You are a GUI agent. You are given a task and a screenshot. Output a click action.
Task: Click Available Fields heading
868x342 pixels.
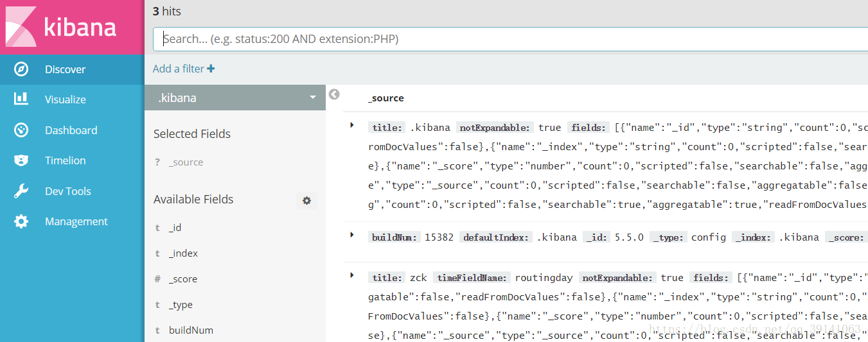pyautogui.click(x=193, y=200)
